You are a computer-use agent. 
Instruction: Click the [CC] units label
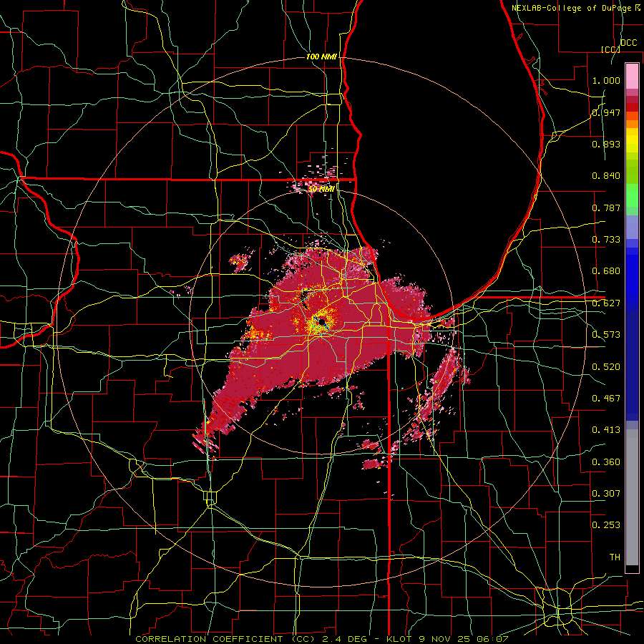[x=610, y=49]
